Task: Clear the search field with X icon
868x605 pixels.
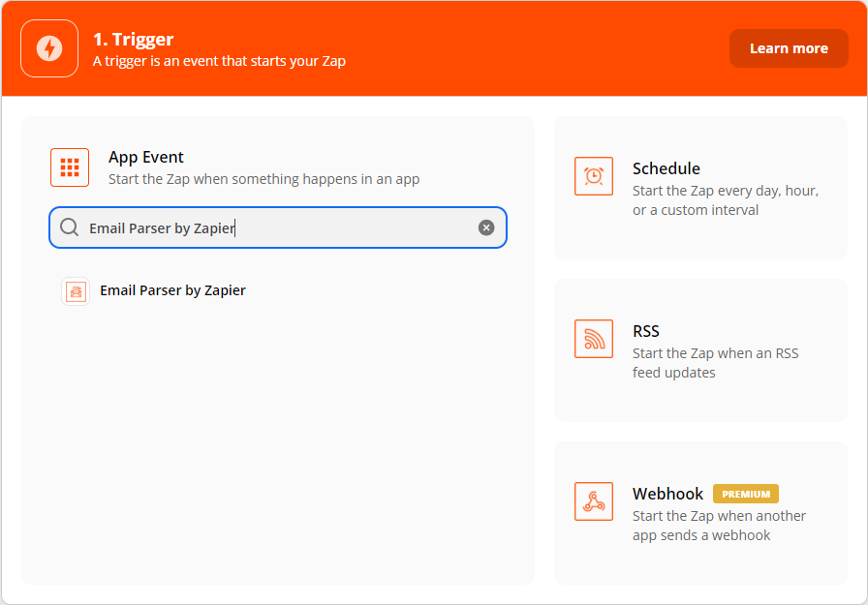Action: point(486,227)
